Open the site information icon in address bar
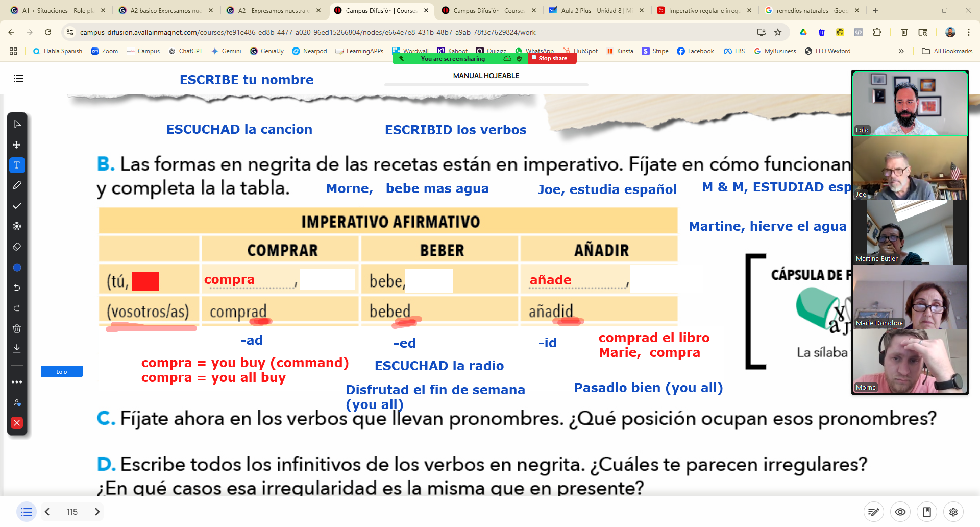The height and width of the screenshot is (527, 980). pos(70,32)
